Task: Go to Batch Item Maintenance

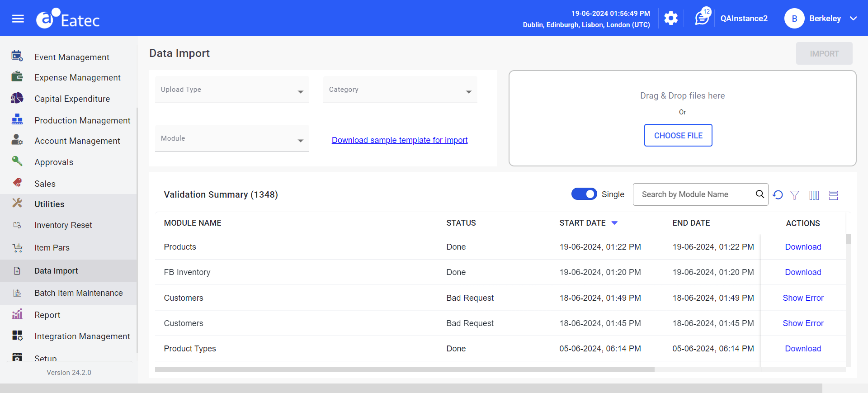Action: click(79, 293)
